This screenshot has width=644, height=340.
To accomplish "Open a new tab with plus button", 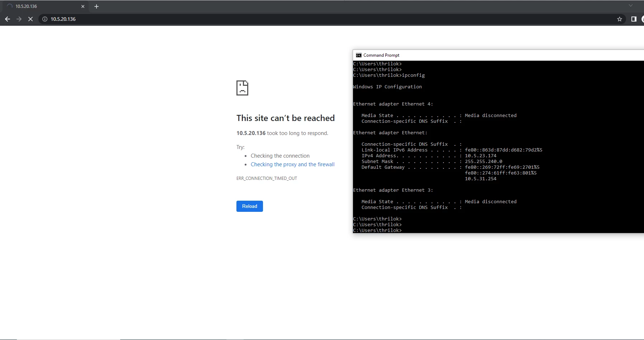I will pyautogui.click(x=96, y=6).
